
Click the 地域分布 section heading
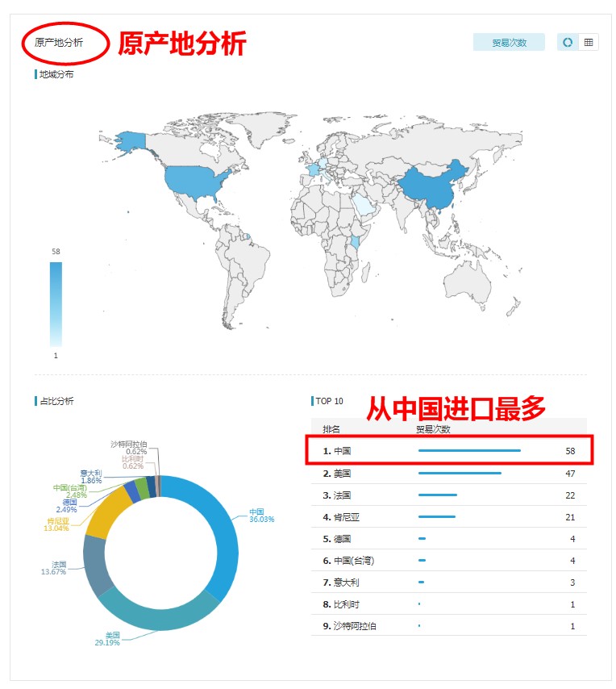(56, 74)
